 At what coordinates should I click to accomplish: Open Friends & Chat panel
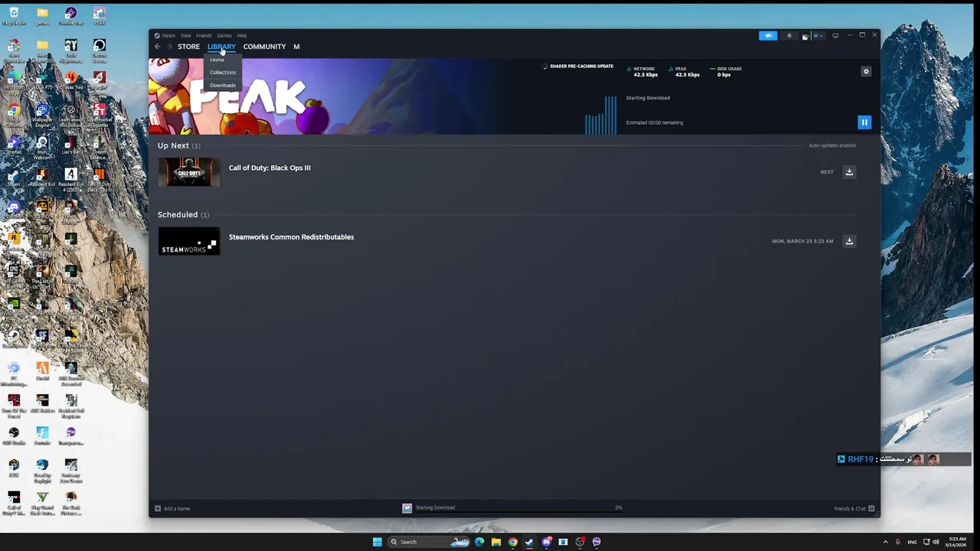(854, 509)
